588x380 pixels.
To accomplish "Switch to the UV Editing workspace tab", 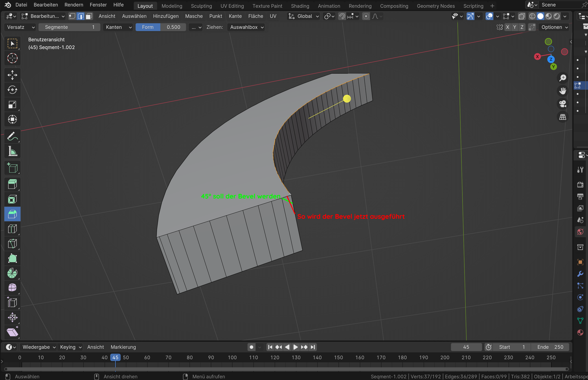I will [232, 6].
